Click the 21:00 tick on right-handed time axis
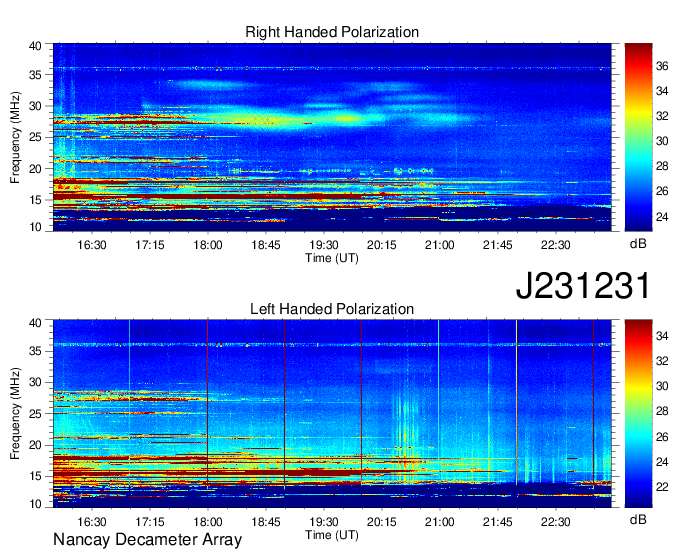 pos(440,245)
